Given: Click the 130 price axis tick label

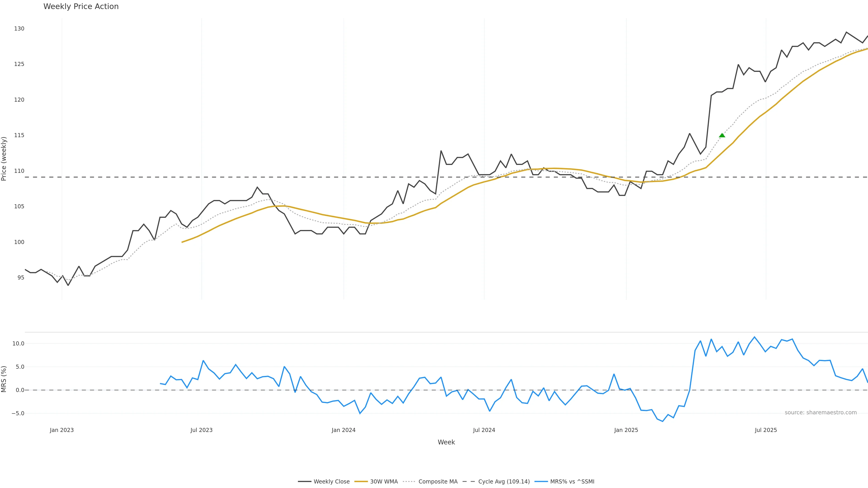Looking at the screenshot, I should [19, 29].
